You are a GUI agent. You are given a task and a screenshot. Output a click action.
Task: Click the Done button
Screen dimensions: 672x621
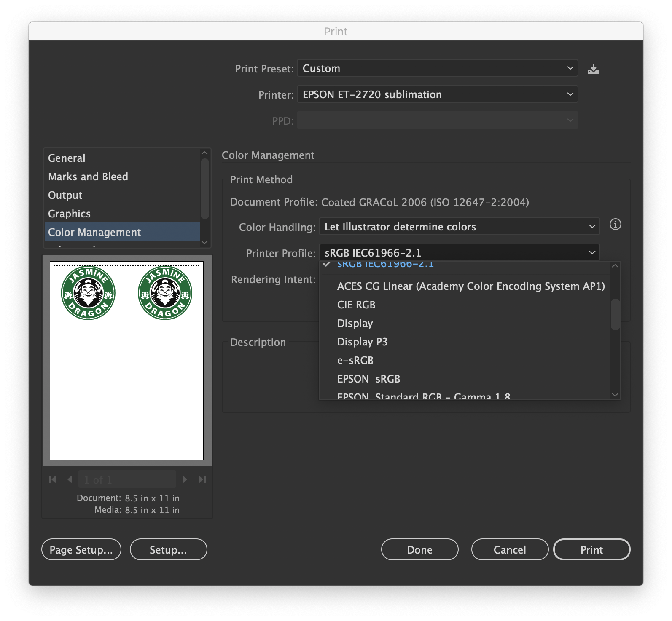tap(420, 549)
